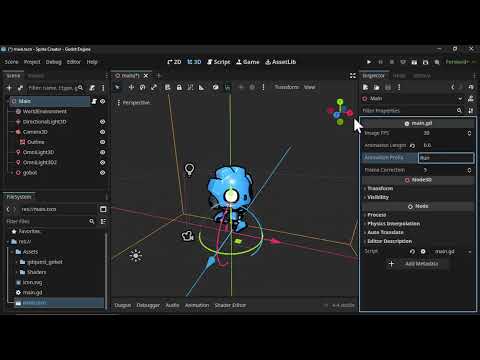Click the open script icon on Main node
This screenshot has width=480, height=360.
94,101
